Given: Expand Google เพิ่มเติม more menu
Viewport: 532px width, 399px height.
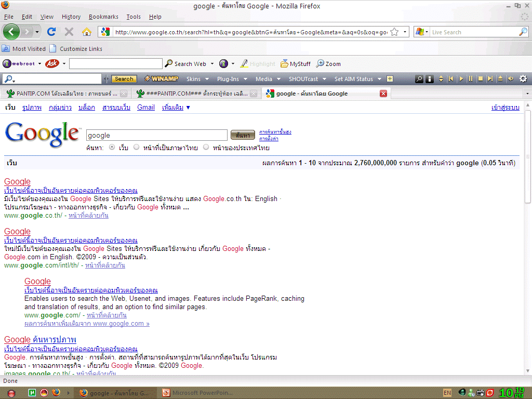Looking at the screenshot, I should pos(176,108).
